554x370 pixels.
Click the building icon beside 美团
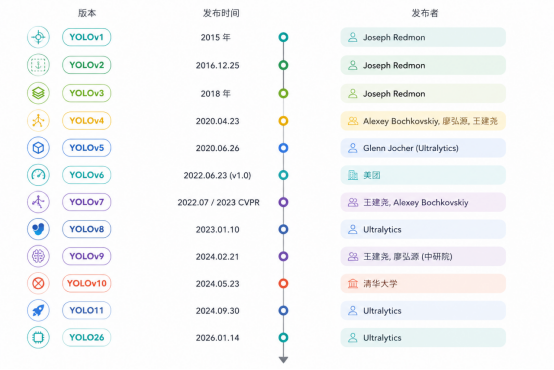(x=353, y=175)
